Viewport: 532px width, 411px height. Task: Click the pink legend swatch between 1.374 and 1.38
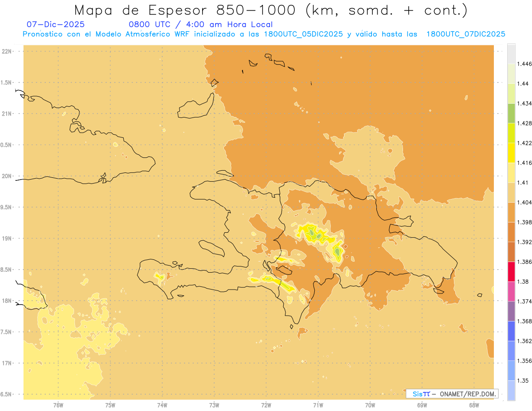[x=511, y=291]
